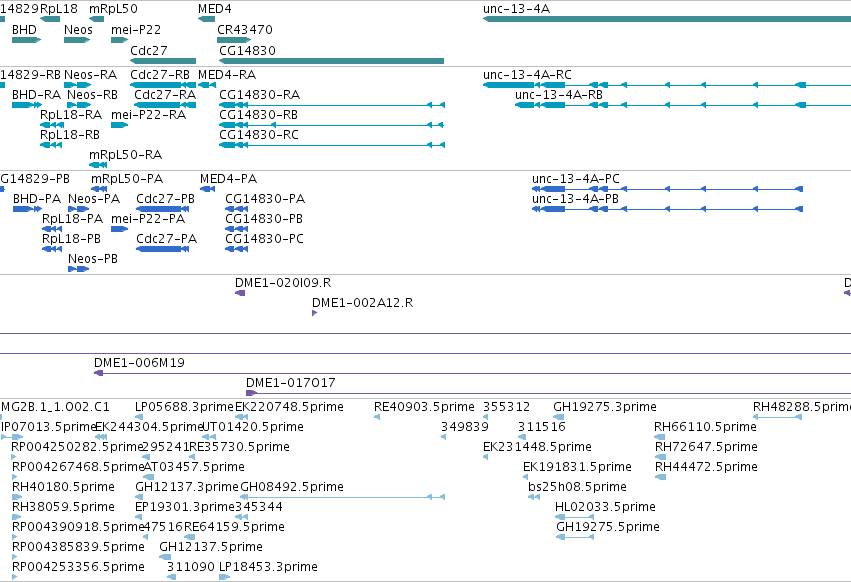Click BAC clone DME1-006M19
851x582 pixels.
[x=472, y=373]
